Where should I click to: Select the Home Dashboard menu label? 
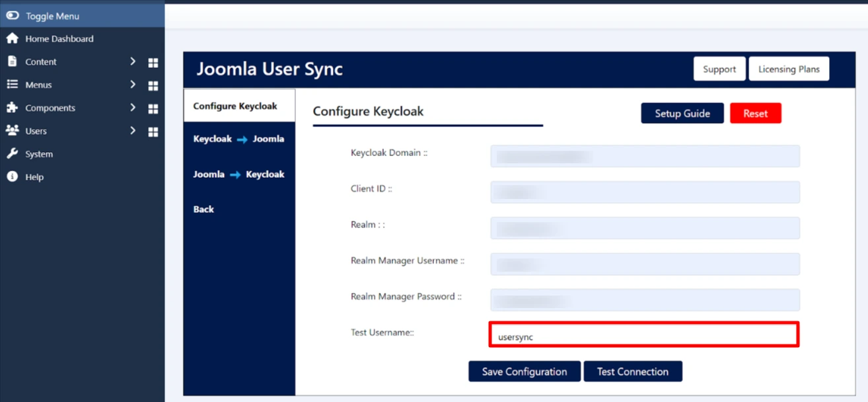59,39
